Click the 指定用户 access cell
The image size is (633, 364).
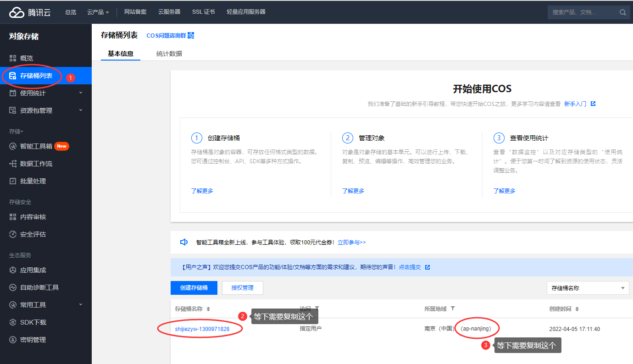[x=311, y=329]
